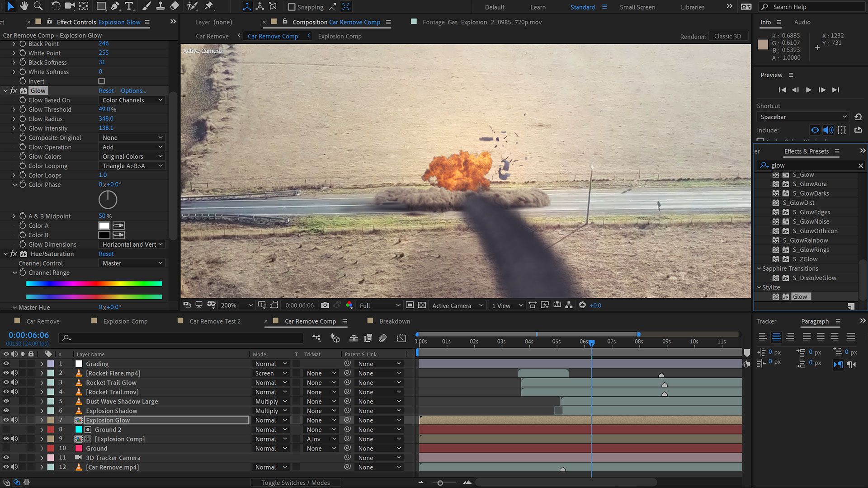Select the Rectangle shape tool
This screenshot has height=488, width=868.
click(x=101, y=6)
